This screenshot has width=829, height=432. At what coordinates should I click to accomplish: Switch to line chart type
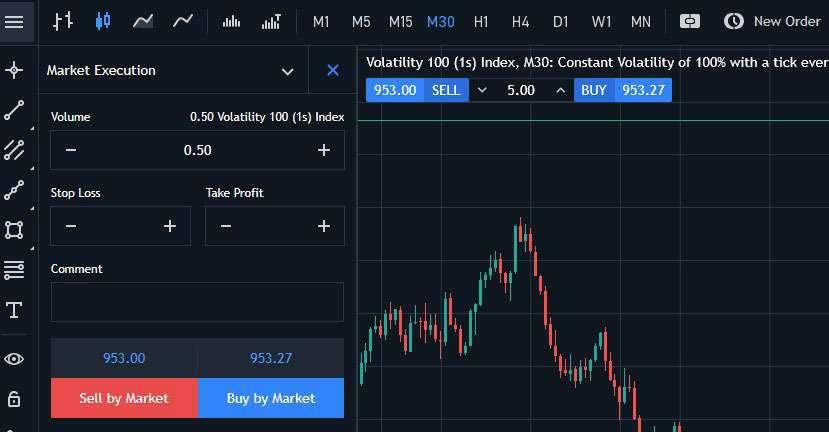click(x=183, y=22)
